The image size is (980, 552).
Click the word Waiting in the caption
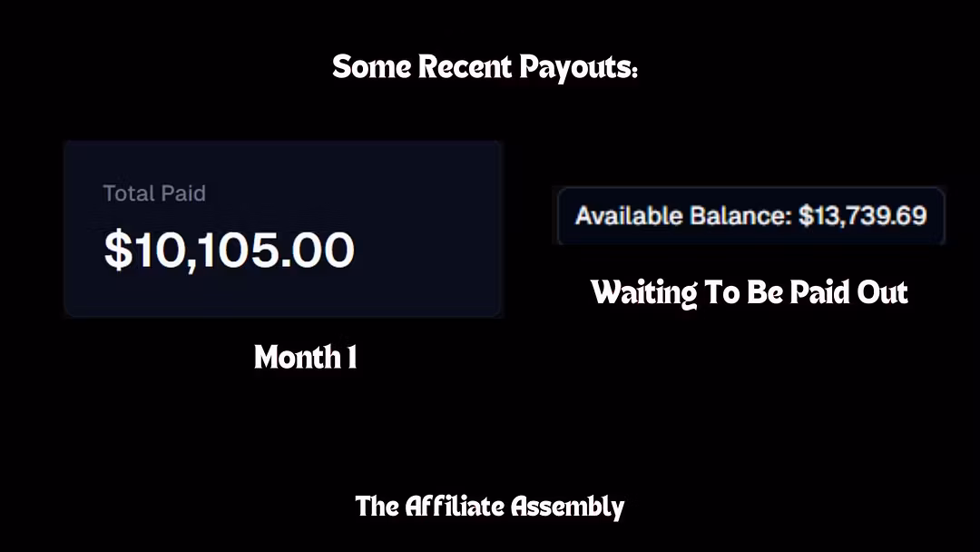coord(643,292)
